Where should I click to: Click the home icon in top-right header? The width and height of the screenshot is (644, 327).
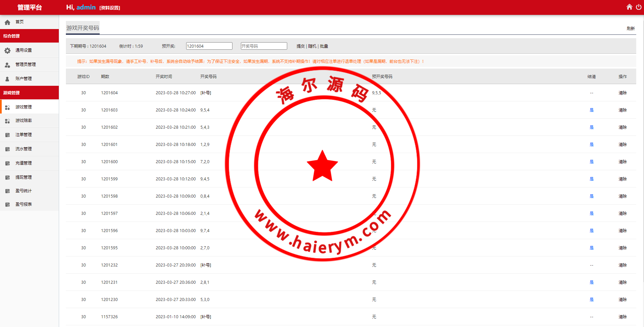[x=629, y=7]
